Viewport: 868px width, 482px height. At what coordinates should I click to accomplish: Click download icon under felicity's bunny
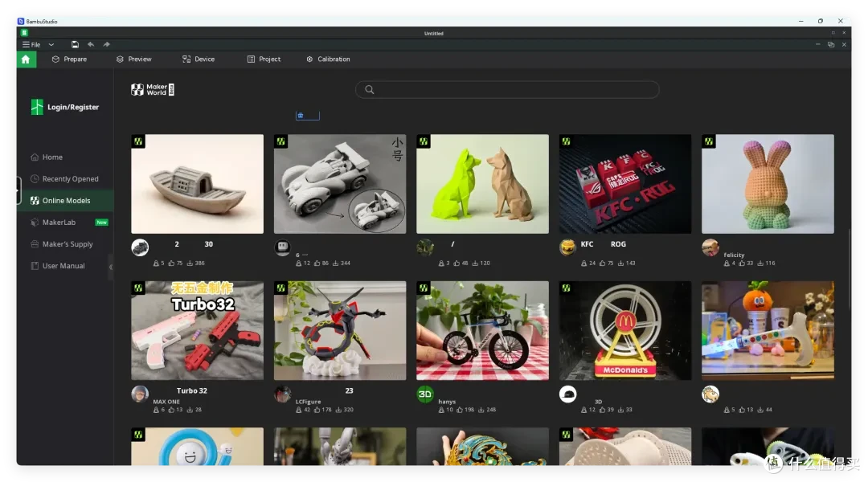coord(760,263)
